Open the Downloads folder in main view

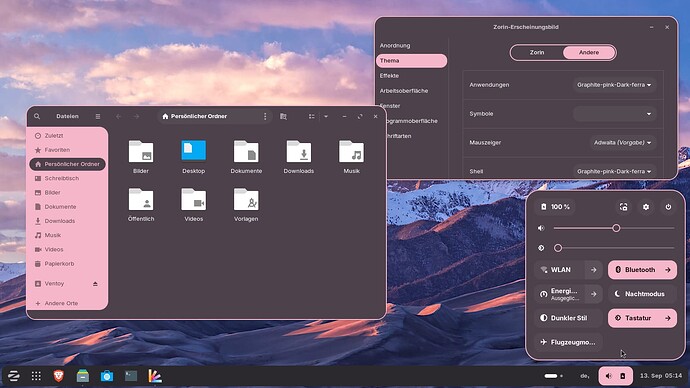299,152
